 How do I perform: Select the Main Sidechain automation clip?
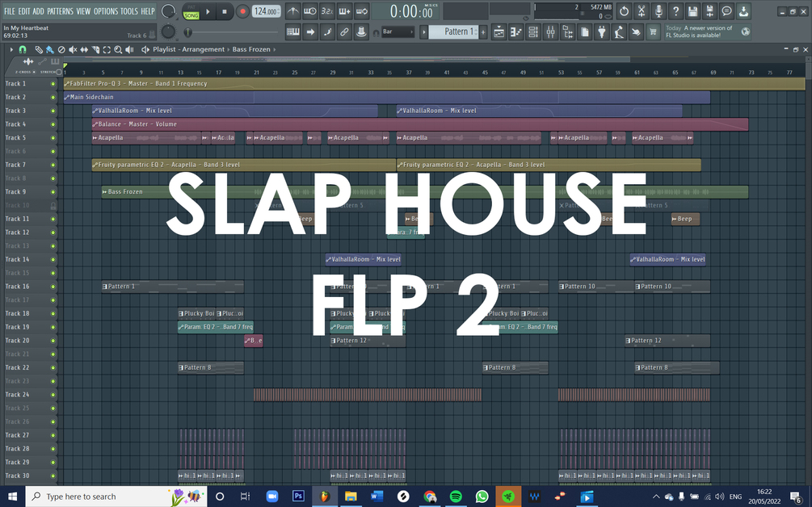[x=387, y=97]
